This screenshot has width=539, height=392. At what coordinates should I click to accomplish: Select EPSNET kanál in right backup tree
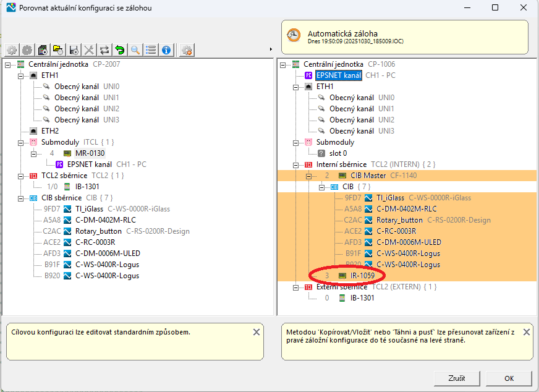tap(338, 75)
